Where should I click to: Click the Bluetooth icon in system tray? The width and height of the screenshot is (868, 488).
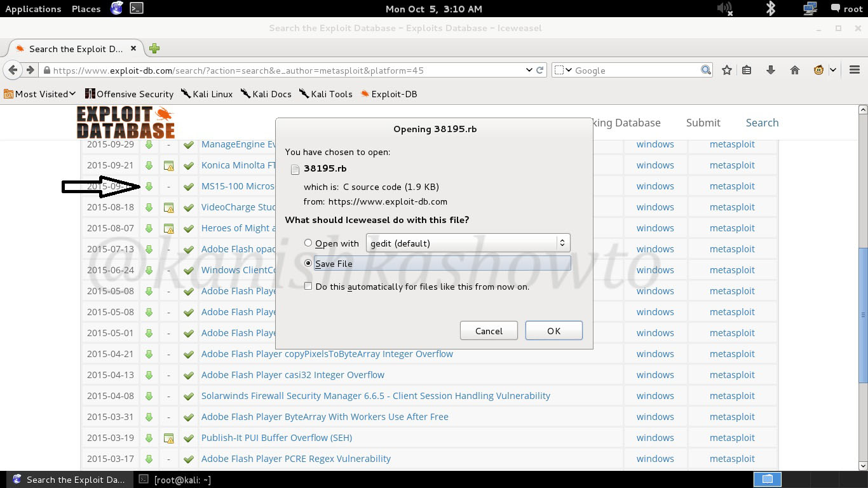point(771,8)
